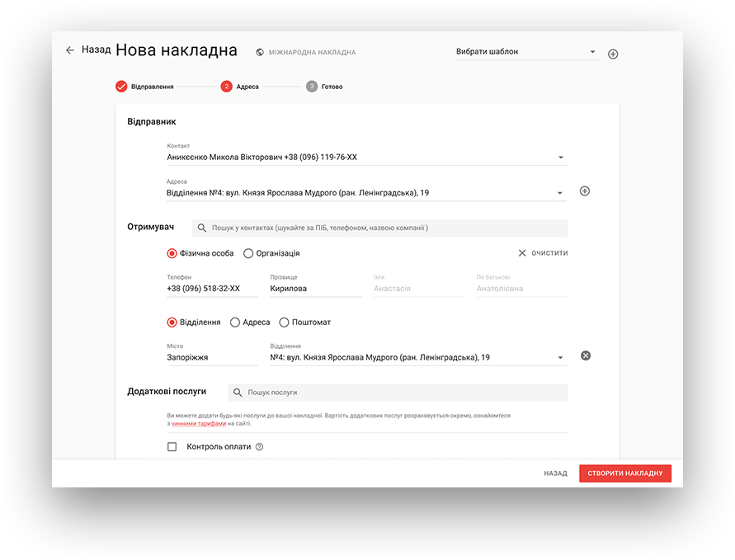This screenshot has width=735, height=560.
Task: Choose Адреса delivery radio option
Action: pos(235,322)
